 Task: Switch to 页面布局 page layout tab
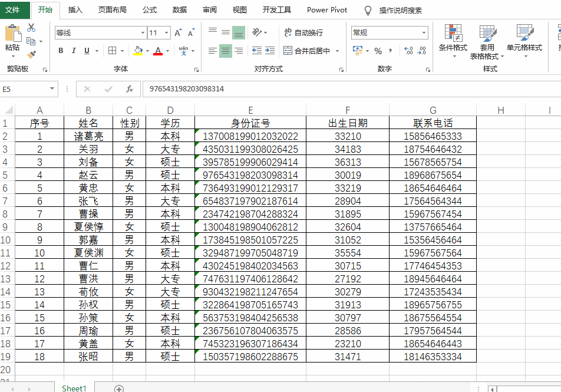[x=113, y=10]
